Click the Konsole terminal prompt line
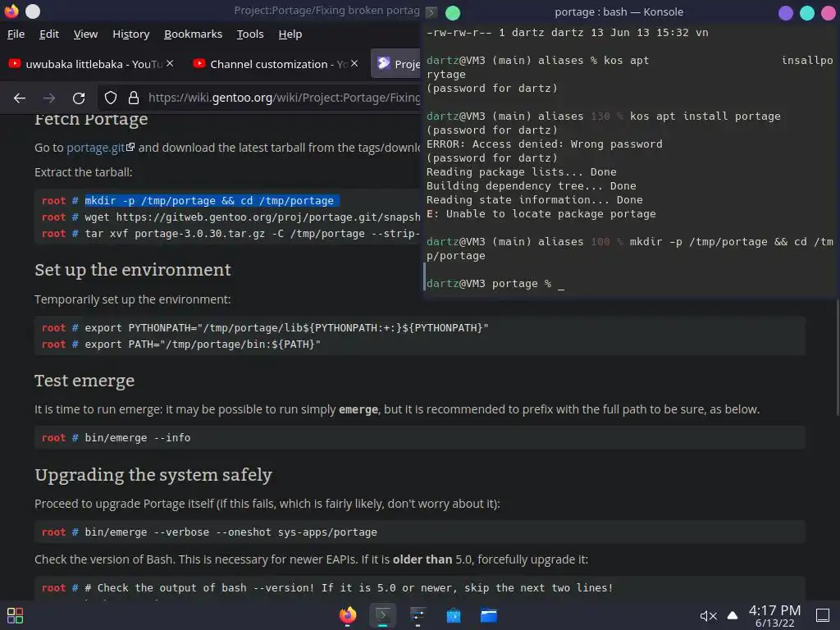 click(x=495, y=283)
